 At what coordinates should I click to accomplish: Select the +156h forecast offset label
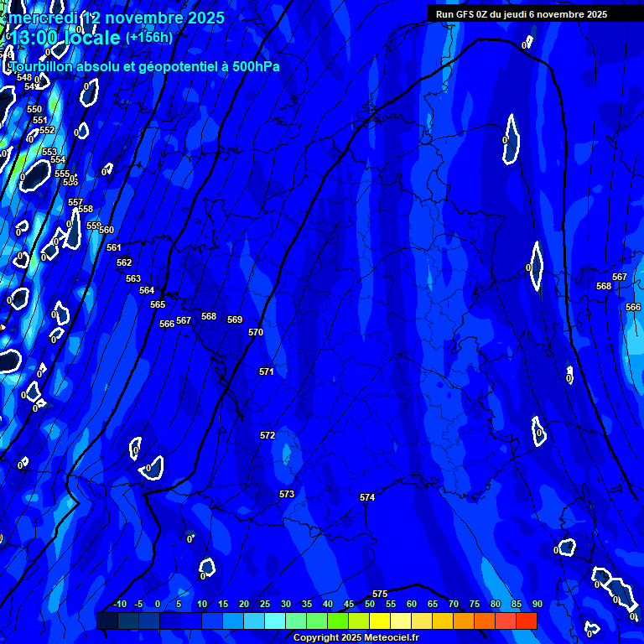coord(148,37)
